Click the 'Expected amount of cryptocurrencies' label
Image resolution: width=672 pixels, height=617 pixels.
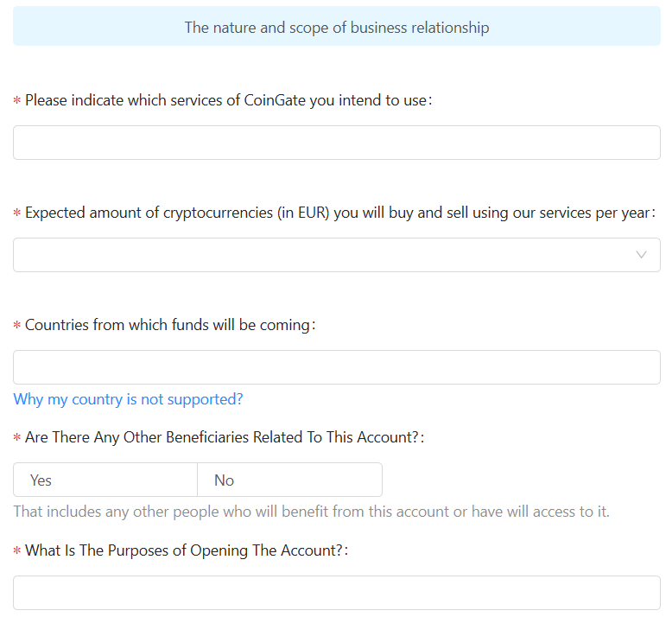[339, 213]
